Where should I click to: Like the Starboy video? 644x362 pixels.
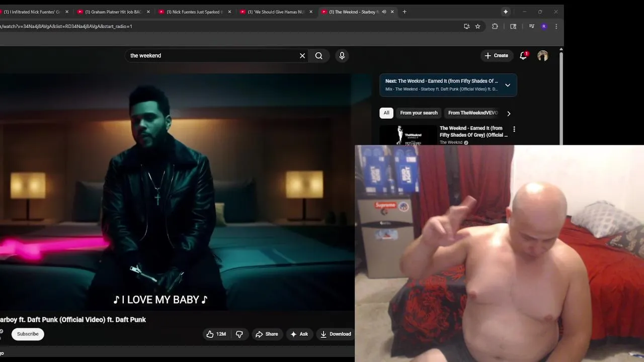click(216, 334)
